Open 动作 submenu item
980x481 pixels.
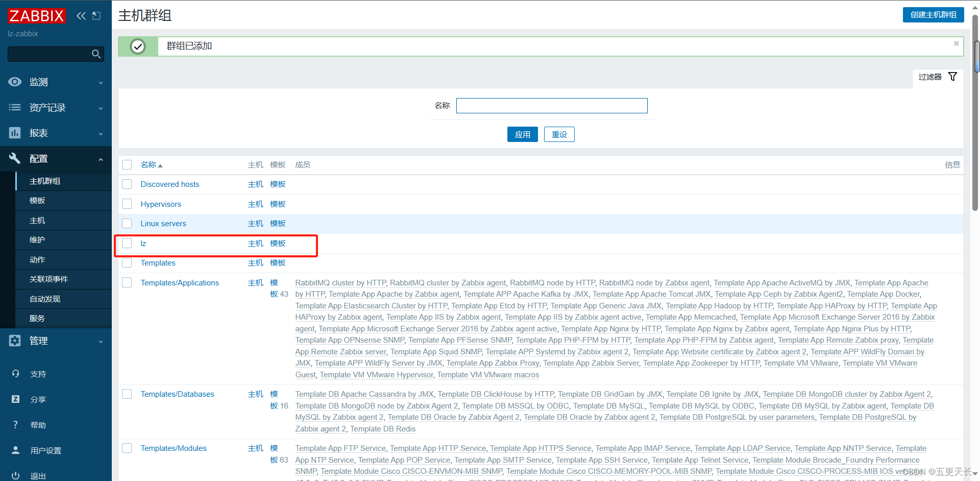[x=64, y=260]
